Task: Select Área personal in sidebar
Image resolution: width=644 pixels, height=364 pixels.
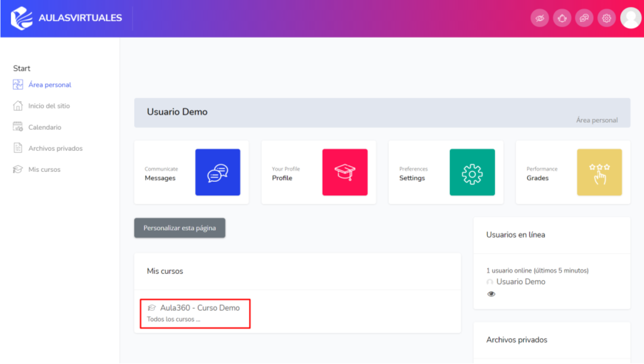Action: tap(49, 85)
